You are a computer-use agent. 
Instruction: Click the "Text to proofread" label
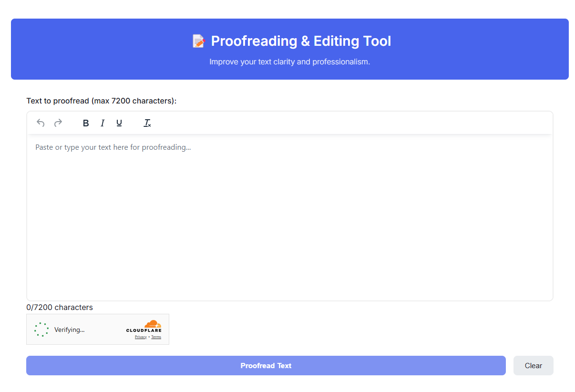click(x=102, y=101)
